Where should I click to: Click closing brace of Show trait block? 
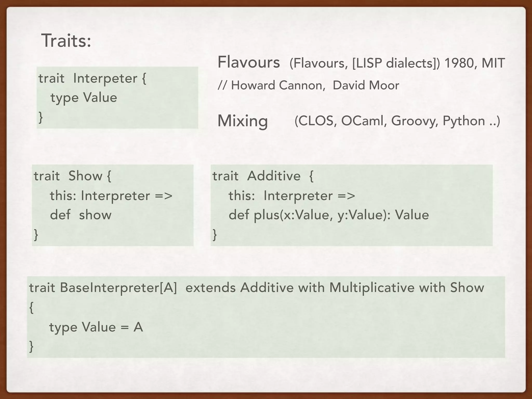(36, 235)
